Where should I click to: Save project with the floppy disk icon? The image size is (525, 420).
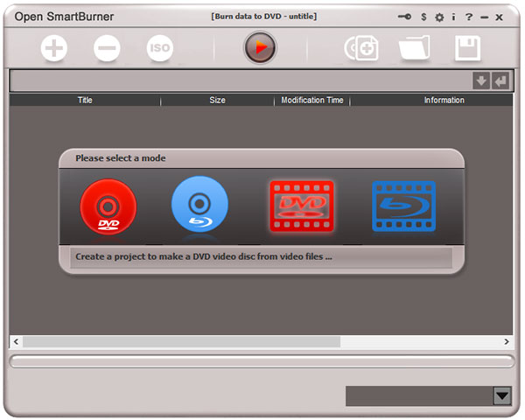(x=468, y=48)
